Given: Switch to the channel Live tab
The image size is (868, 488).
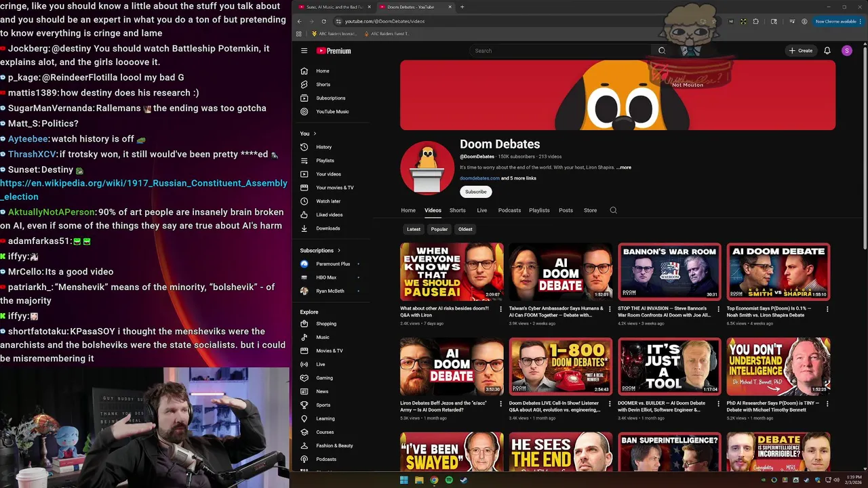Looking at the screenshot, I should [482, 210].
